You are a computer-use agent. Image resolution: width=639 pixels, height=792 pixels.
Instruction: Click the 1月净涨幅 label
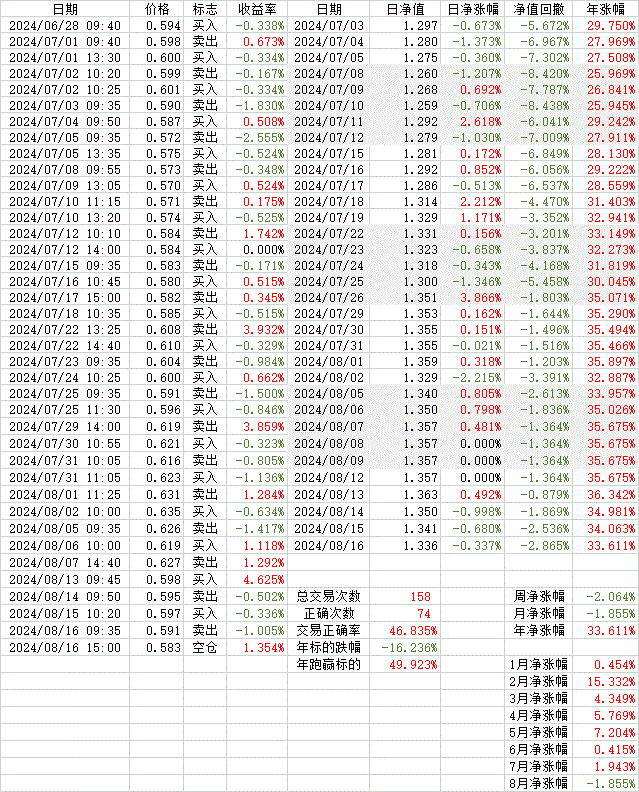538,665
